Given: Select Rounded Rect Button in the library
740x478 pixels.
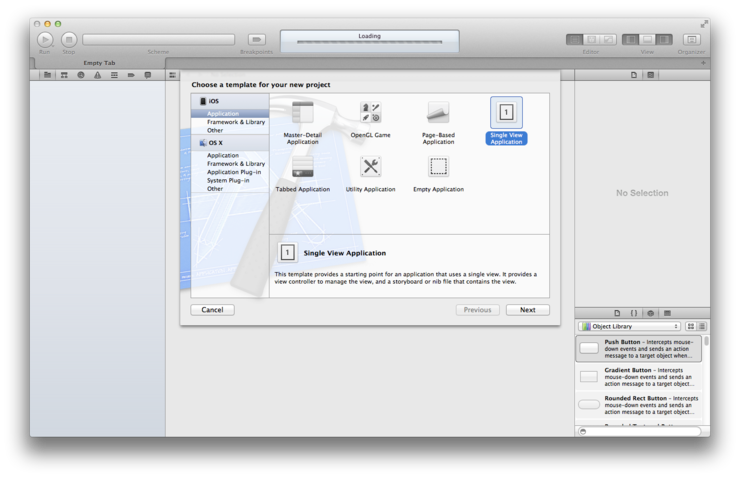Looking at the screenshot, I should pyautogui.click(x=639, y=405).
